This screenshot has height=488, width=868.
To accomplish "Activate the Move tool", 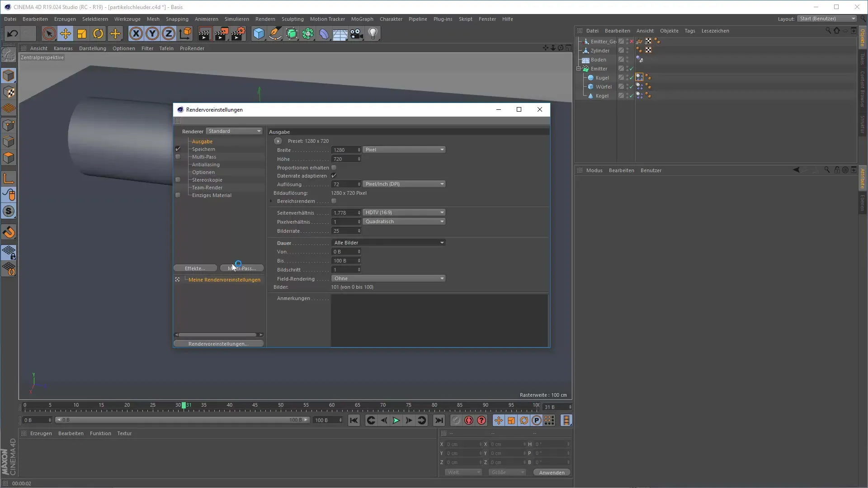I will (x=65, y=33).
